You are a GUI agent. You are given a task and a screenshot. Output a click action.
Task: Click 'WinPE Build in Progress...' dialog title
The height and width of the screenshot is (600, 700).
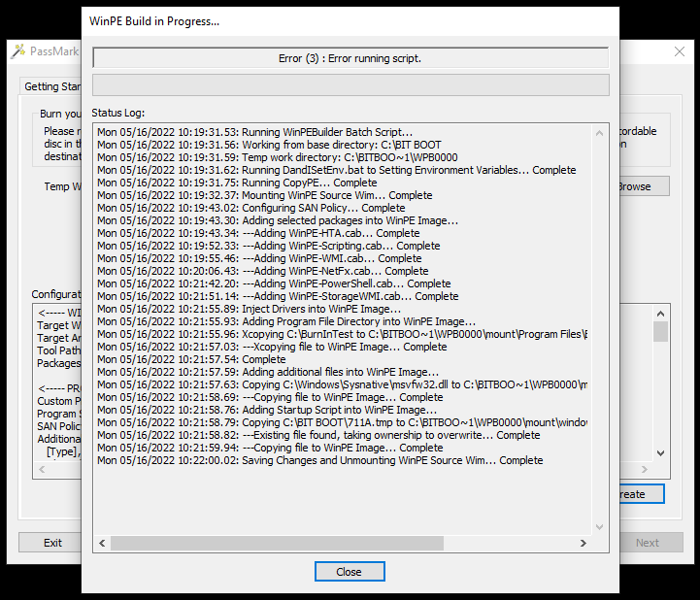click(154, 21)
